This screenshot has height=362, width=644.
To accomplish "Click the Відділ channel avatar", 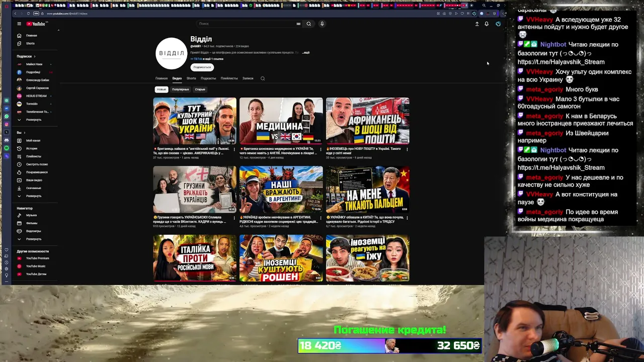I will [x=171, y=53].
